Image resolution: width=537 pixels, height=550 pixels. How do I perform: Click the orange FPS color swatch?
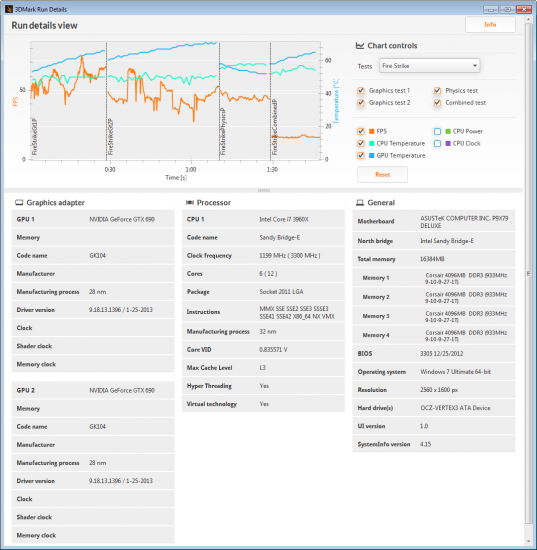pos(372,131)
